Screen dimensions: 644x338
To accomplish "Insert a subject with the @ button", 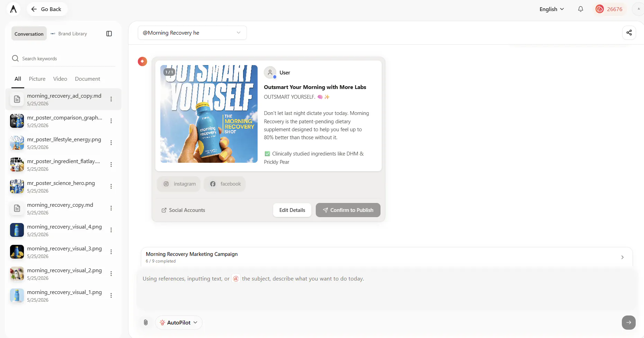I will point(236,279).
